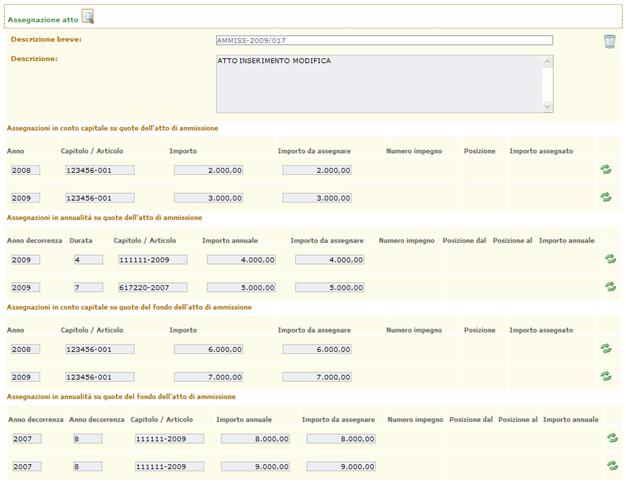Click Importo assegnato header in first table
Viewport: 626px width, 483px height.
coord(541,151)
